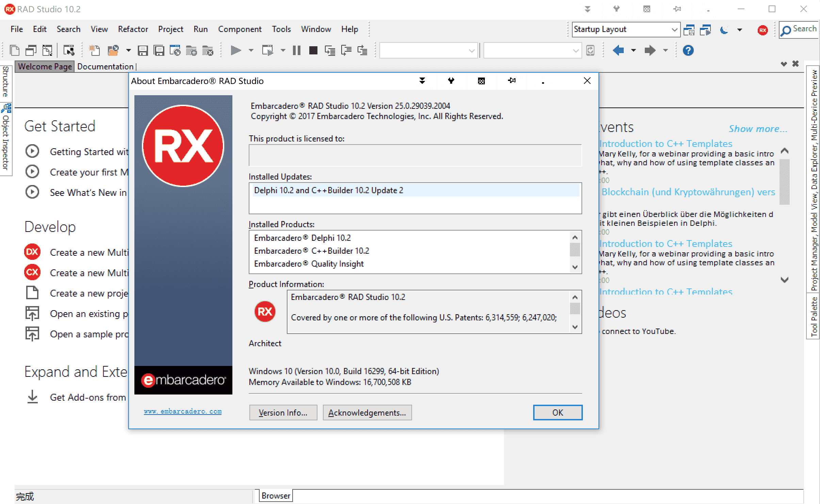Click the IDE Search box
This screenshot has width=820, height=504.
[799, 30]
